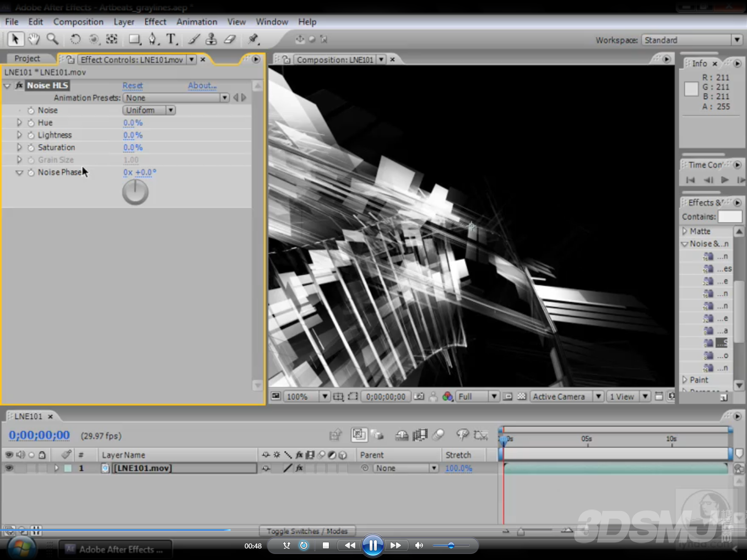Click the Info panel color swatch

(691, 89)
